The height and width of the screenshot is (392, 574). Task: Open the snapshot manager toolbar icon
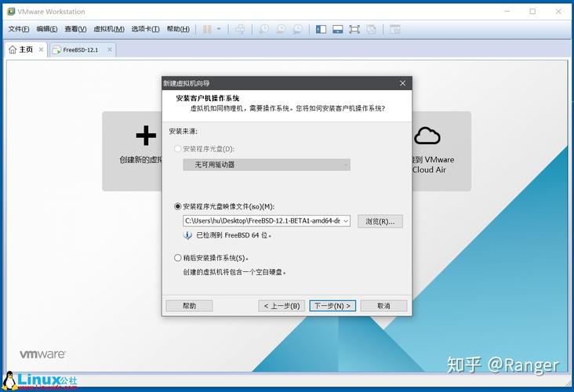pos(298,29)
